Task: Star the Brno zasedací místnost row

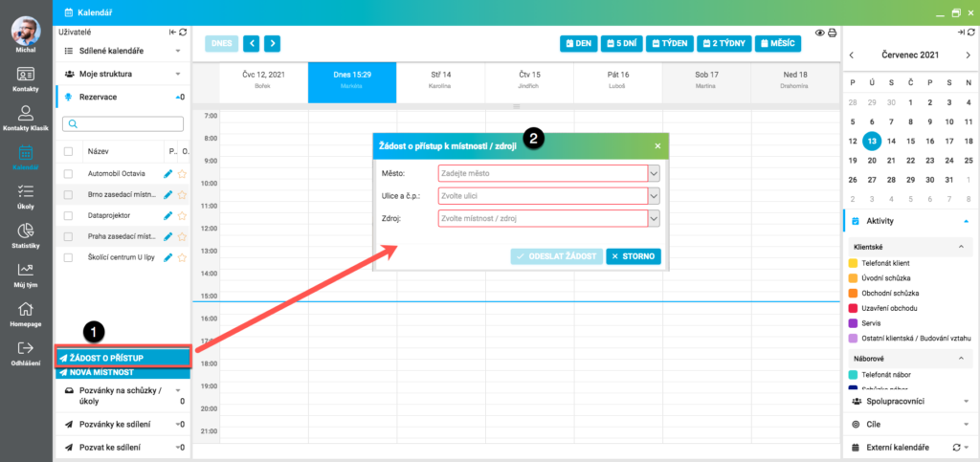Action: (x=182, y=195)
